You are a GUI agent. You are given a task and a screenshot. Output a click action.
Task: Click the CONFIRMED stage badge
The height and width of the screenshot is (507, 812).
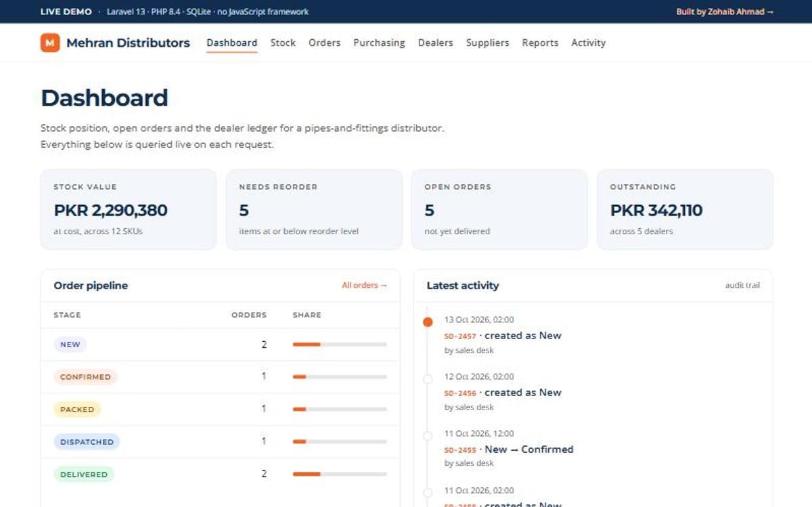click(85, 377)
